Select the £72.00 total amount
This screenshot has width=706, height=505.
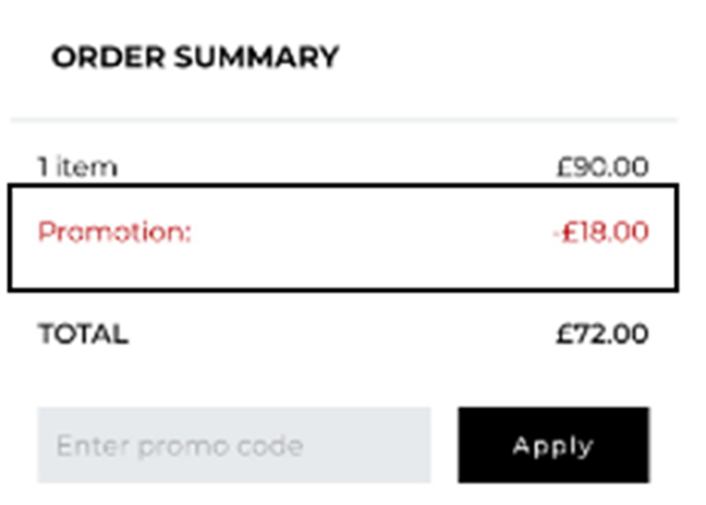602,334
